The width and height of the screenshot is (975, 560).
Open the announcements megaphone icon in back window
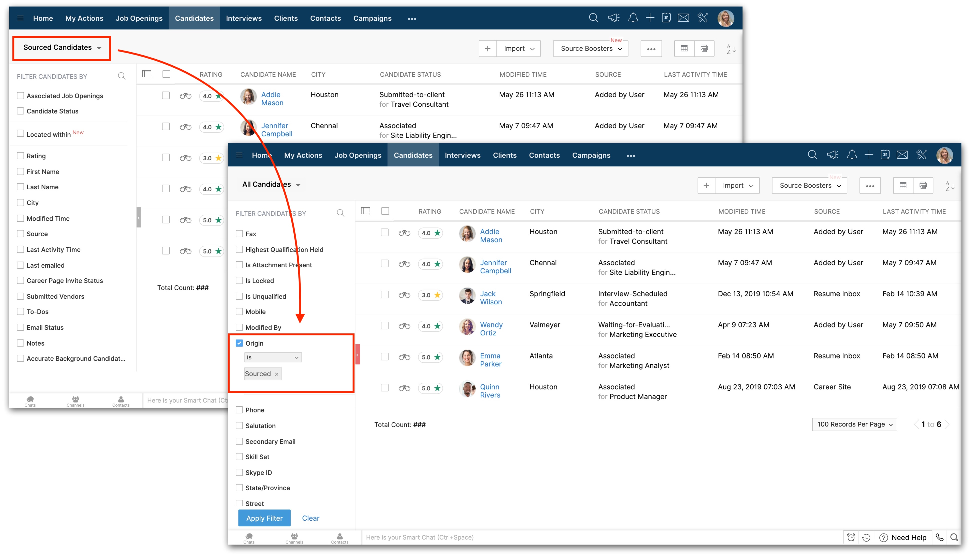pos(613,18)
